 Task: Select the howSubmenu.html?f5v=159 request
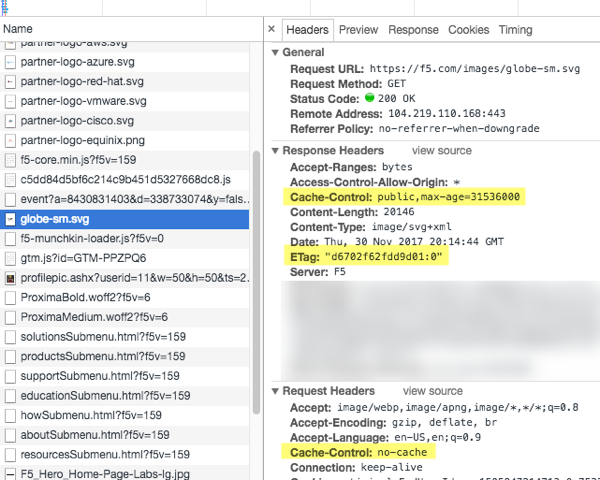(x=124, y=415)
